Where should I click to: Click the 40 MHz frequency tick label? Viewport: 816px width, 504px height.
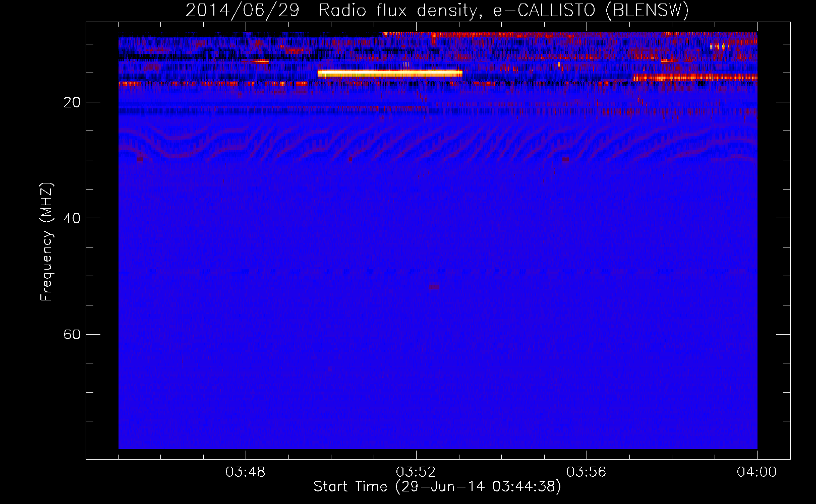click(72, 218)
